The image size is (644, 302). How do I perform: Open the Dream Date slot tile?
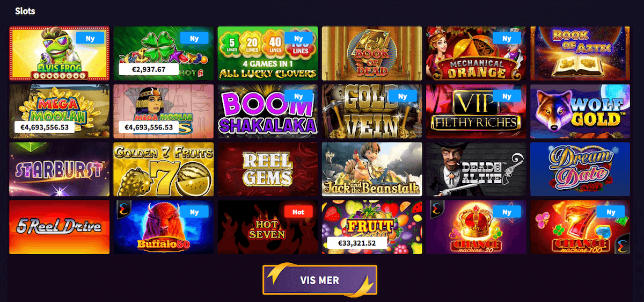pos(580,169)
